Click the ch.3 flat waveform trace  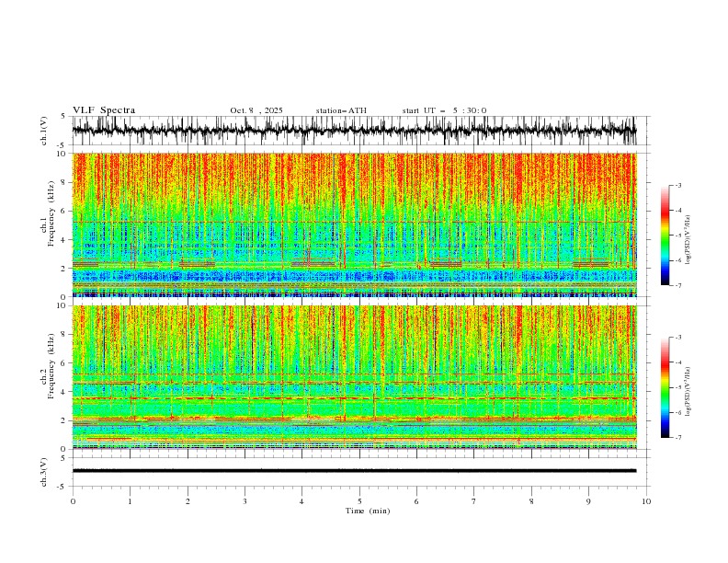(354, 471)
